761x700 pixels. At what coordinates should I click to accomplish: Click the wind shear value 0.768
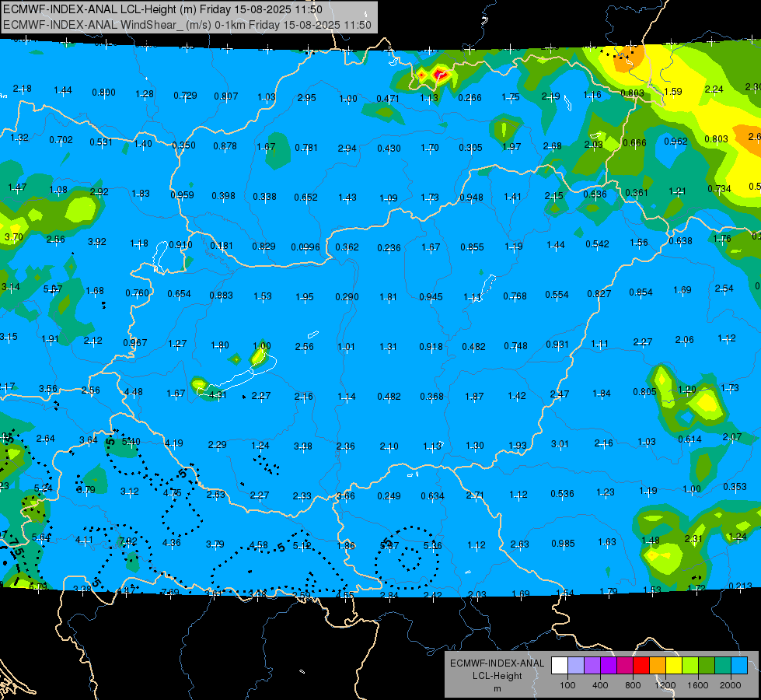pos(515,296)
